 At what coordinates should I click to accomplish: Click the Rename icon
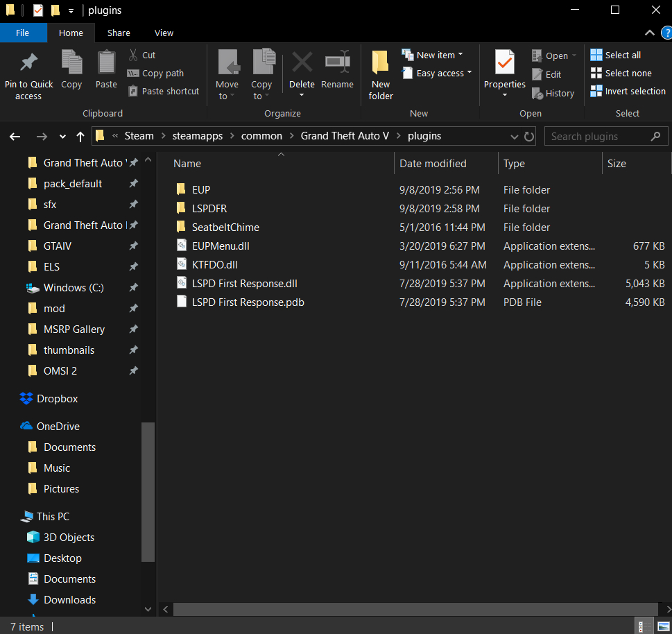(x=337, y=62)
